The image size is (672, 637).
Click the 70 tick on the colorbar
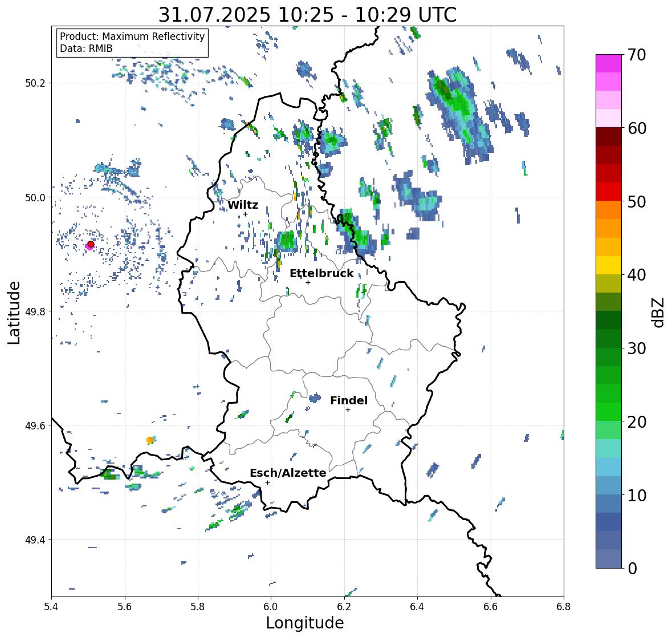point(637,55)
